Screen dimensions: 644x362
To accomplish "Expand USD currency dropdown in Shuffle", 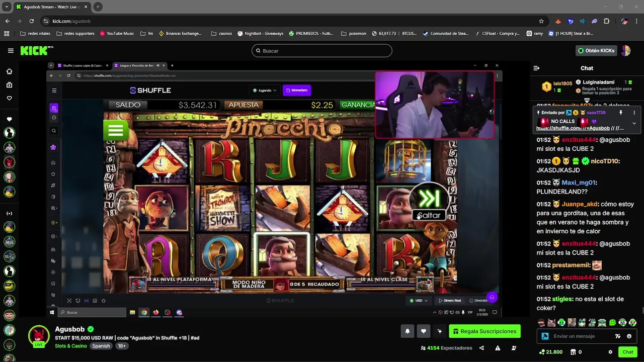I will tap(419, 301).
